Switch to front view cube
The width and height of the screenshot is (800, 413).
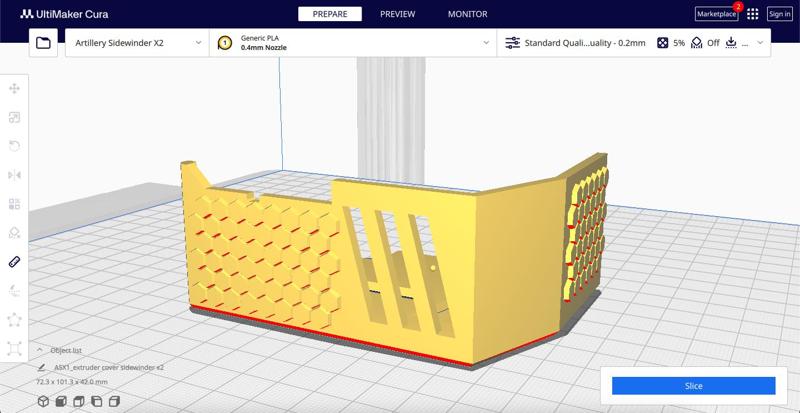tap(61, 401)
